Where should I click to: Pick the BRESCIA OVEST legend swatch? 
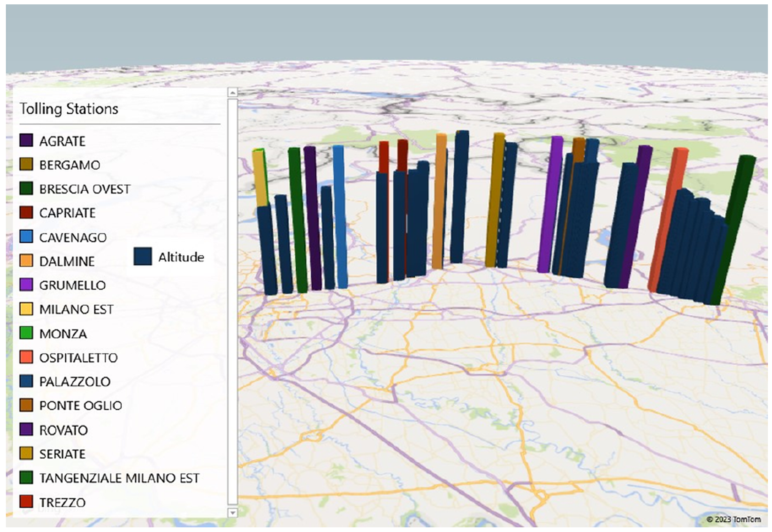coord(26,188)
